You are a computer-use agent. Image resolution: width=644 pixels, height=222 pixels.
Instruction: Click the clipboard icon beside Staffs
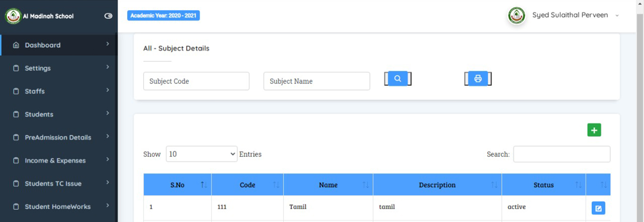(x=16, y=91)
